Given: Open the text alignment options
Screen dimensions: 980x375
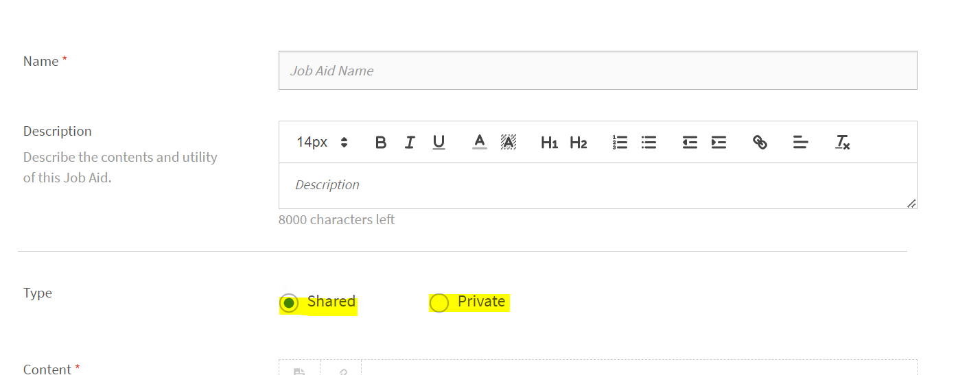Looking at the screenshot, I should (x=800, y=143).
